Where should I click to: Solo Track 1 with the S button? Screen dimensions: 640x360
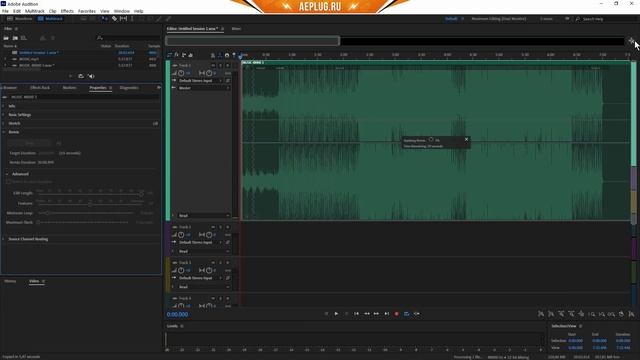220,65
